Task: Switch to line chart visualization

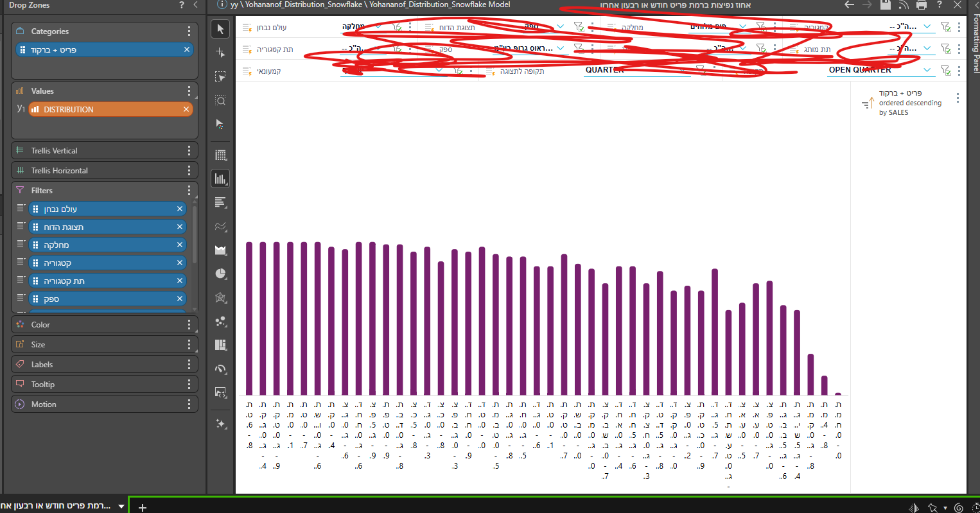Action: point(220,226)
